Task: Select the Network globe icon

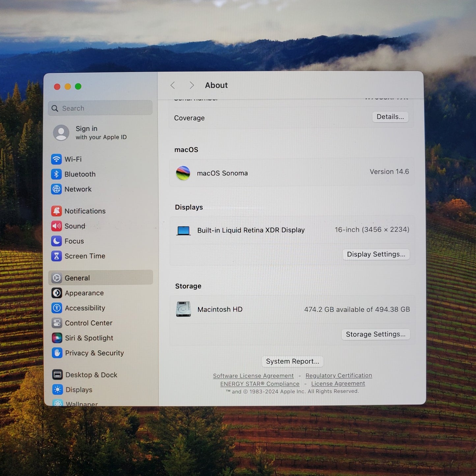Action: [56, 189]
